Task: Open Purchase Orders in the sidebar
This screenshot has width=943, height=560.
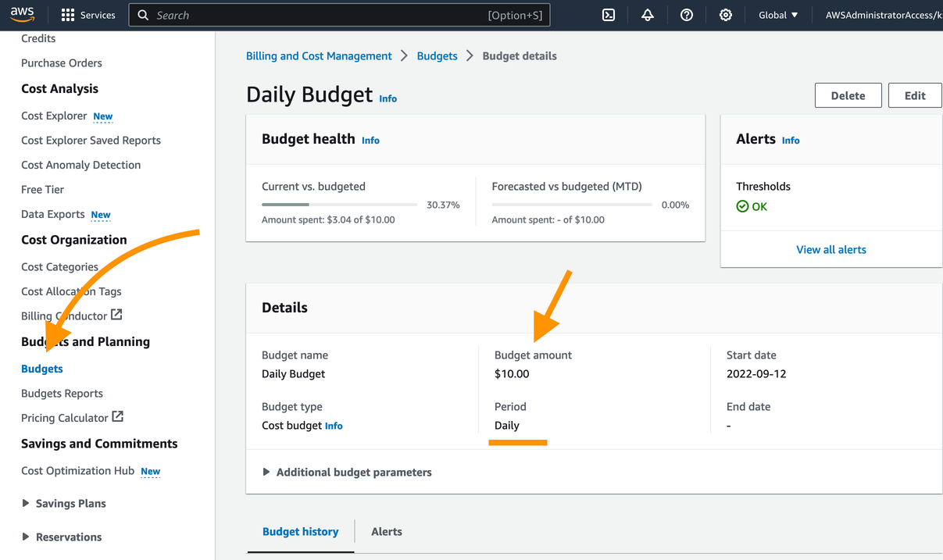Action: pos(62,63)
